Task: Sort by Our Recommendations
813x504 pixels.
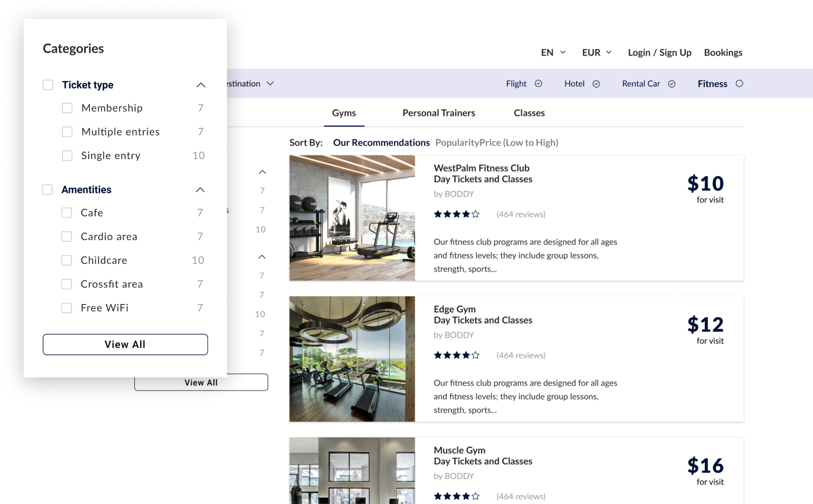Action: [382, 143]
